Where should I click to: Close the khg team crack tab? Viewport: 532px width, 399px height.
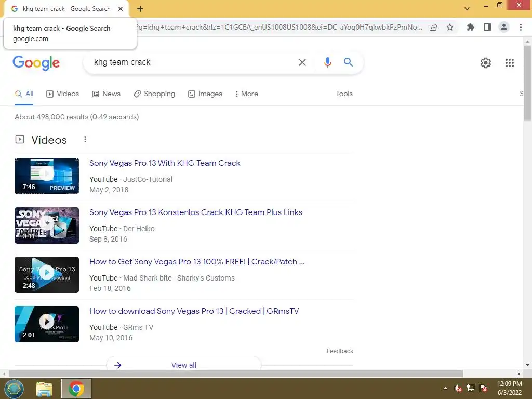pyautogui.click(x=121, y=9)
